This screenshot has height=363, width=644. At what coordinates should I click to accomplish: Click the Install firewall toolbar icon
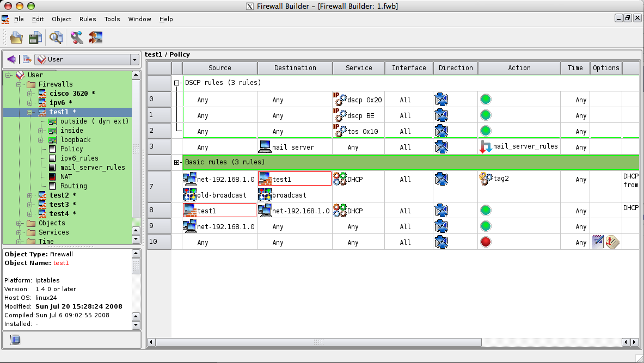95,38
